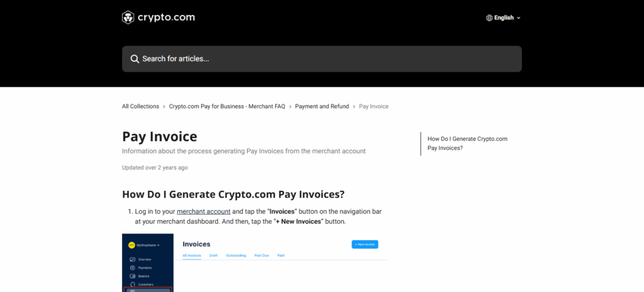The width and height of the screenshot is (644, 292).
Task: Click the Overview icon in screenshot sidebar
Action: (x=132, y=259)
